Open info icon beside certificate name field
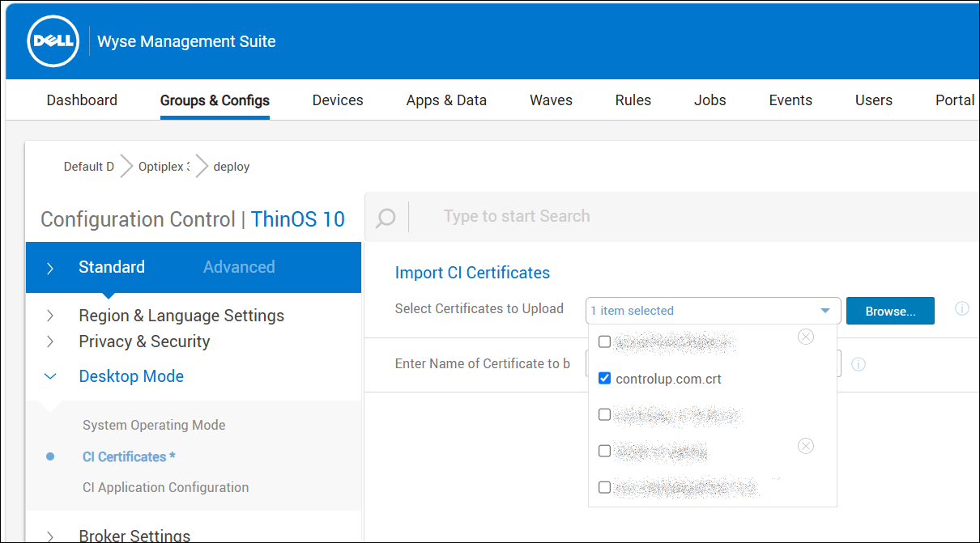Viewport: 980px width, 543px height. [859, 364]
